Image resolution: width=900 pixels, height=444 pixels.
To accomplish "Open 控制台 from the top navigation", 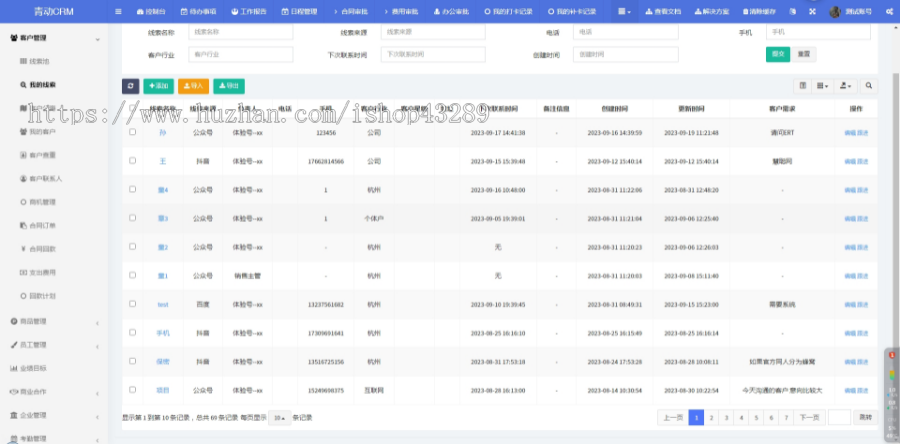I will coord(151,11).
